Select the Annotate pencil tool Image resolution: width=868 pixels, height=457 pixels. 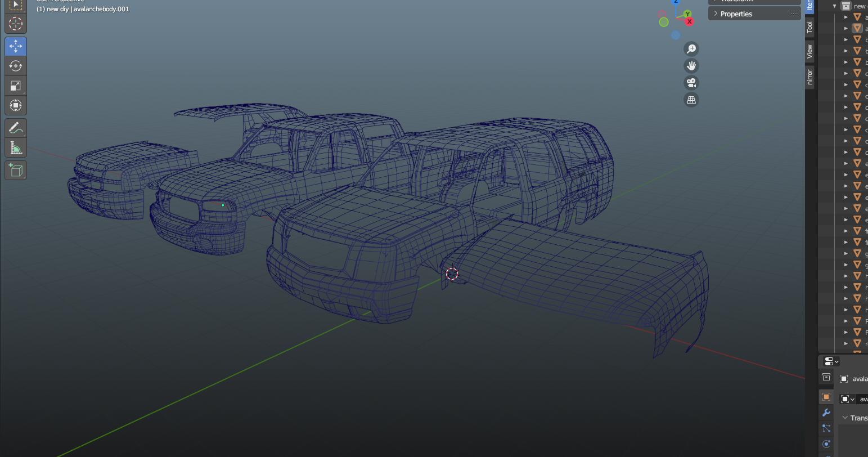(x=15, y=128)
